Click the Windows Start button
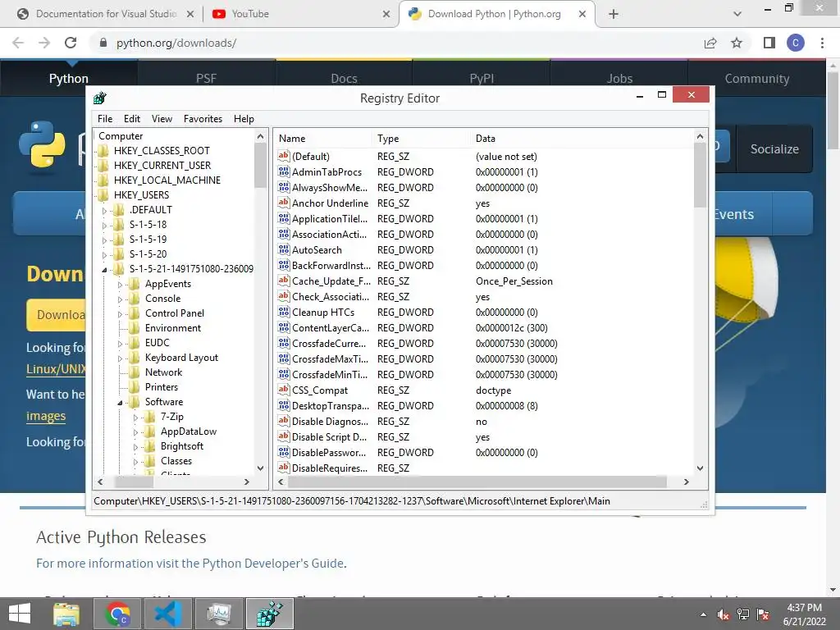The image size is (840, 630). 20,614
